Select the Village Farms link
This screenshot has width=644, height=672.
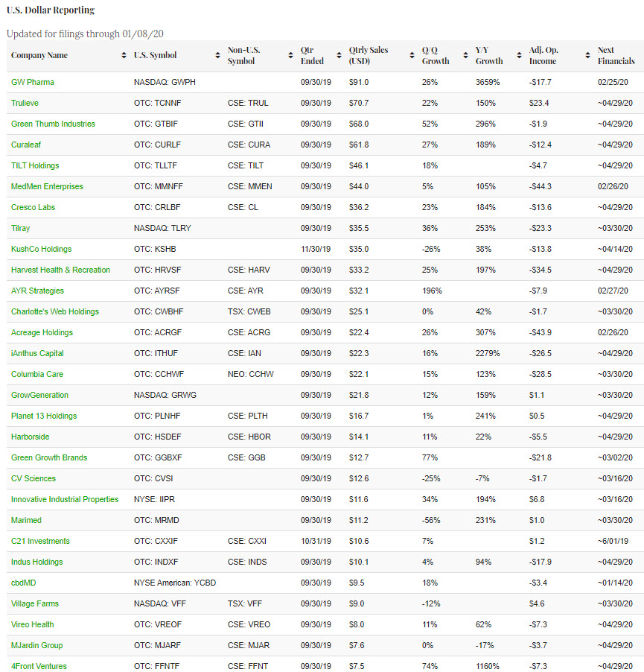35,603
